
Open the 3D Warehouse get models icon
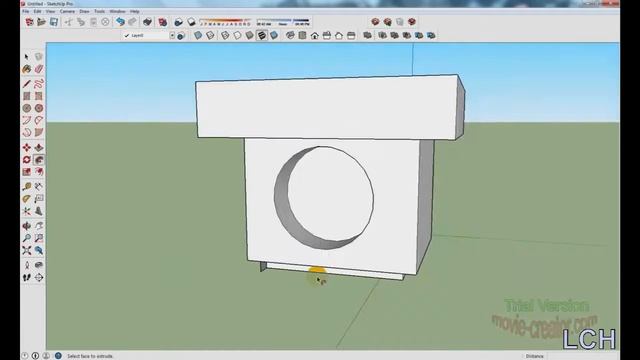click(x=375, y=22)
